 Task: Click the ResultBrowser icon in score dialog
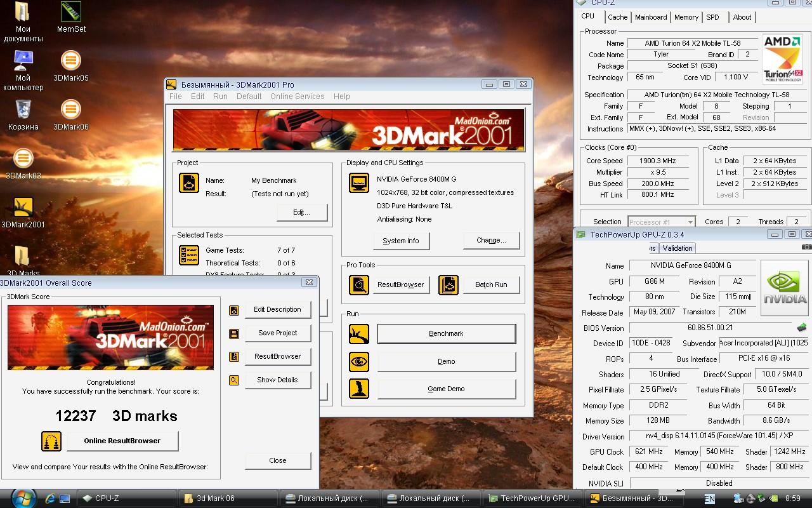coord(234,357)
